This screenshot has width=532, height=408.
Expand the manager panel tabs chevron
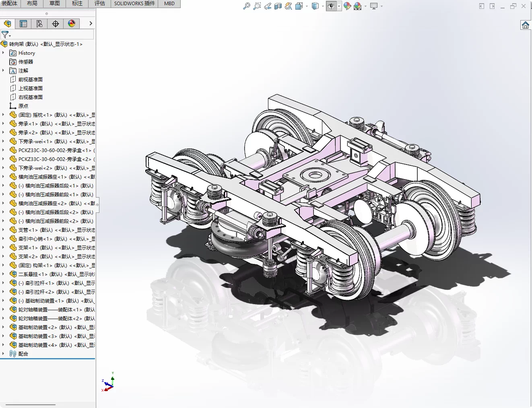(91, 24)
